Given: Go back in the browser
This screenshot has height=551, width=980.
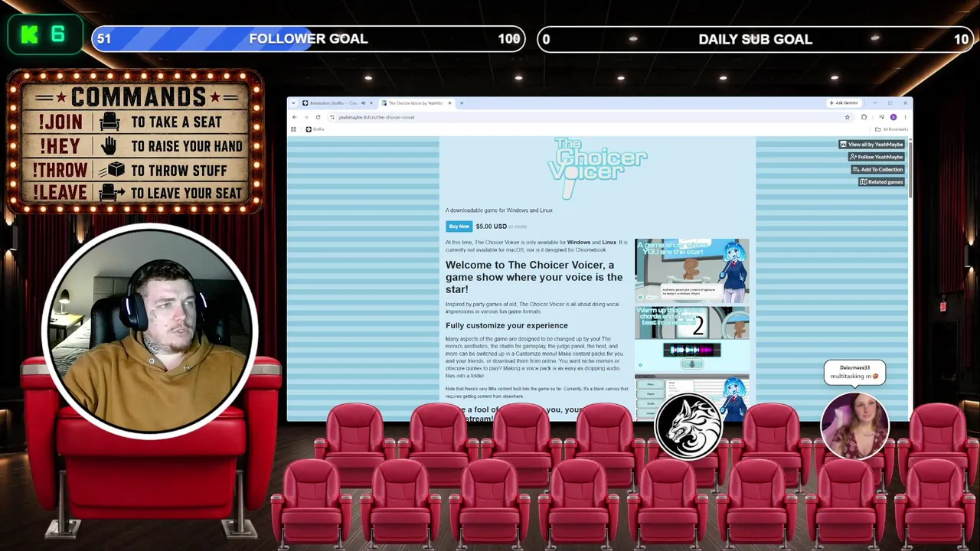Looking at the screenshot, I should click(294, 117).
